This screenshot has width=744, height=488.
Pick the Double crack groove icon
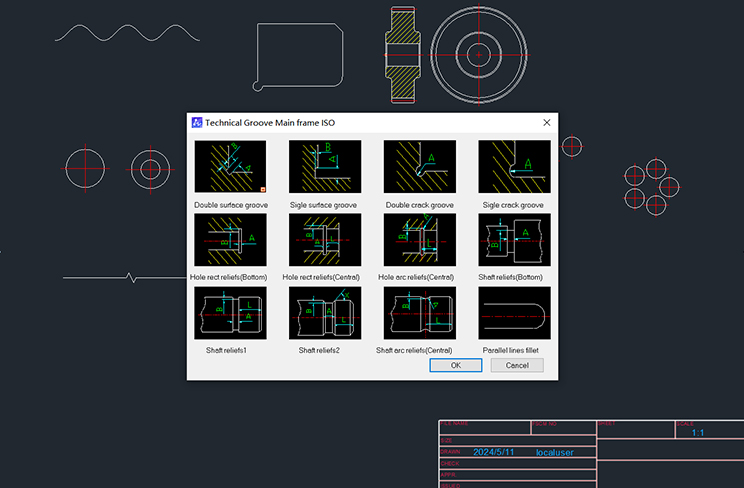(x=420, y=167)
